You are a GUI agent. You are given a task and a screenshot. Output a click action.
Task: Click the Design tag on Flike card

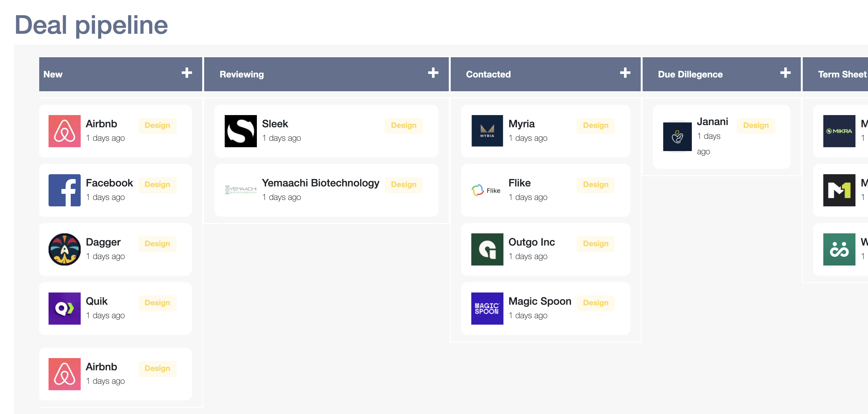pos(595,184)
